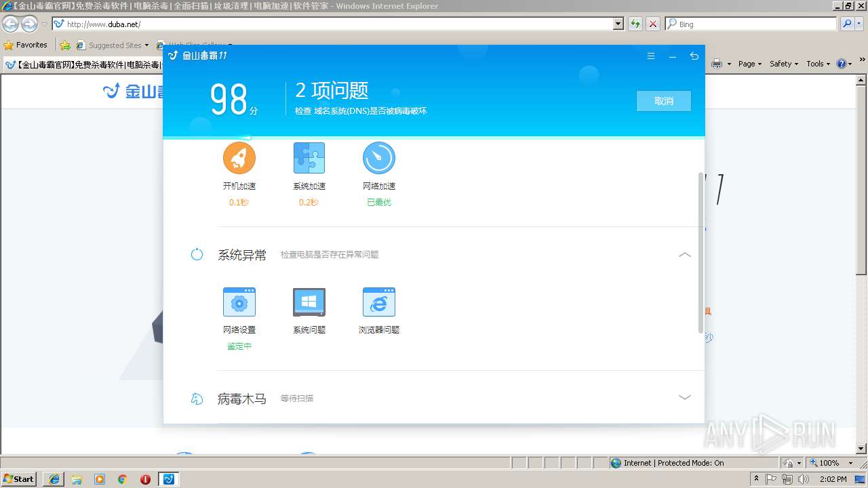Click Internet Protected Mode status text

click(x=674, y=463)
